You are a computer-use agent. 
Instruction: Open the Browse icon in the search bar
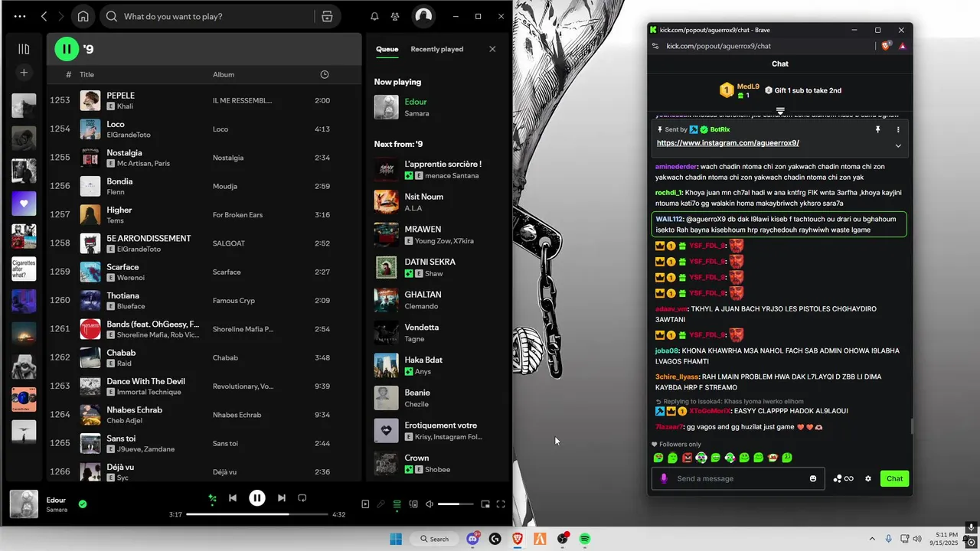coord(327,16)
